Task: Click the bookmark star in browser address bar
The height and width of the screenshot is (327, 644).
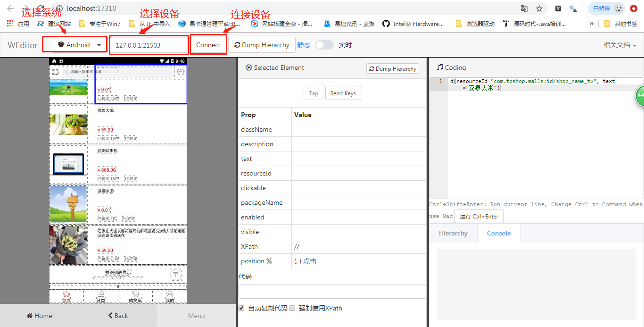Action: pos(539,8)
